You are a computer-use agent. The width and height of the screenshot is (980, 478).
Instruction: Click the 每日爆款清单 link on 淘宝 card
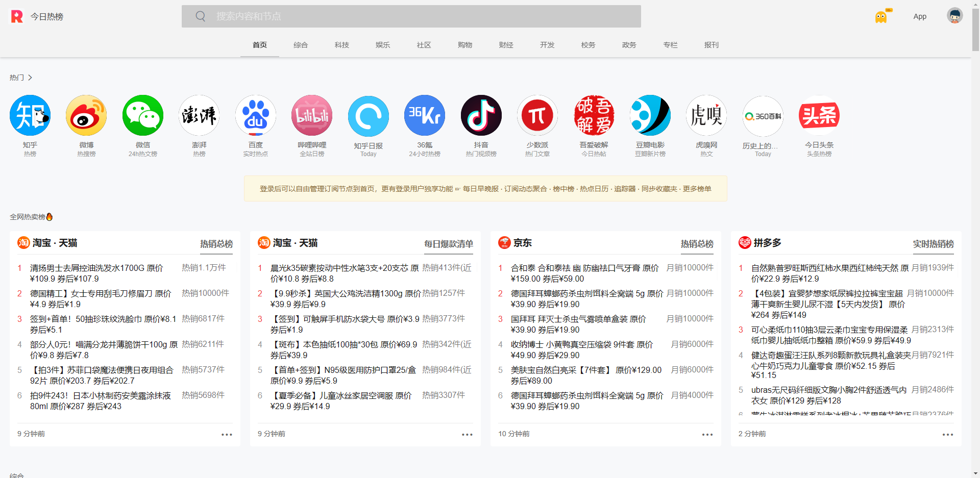click(449, 244)
